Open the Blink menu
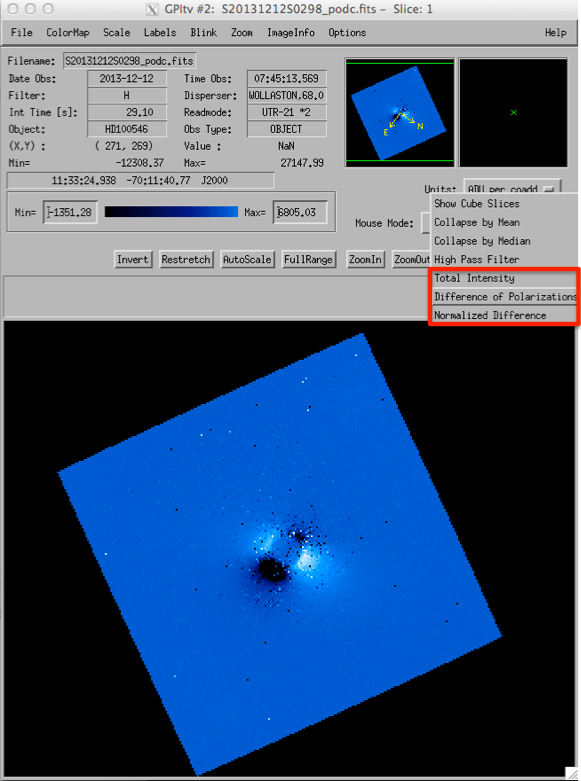This screenshot has height=781, width=581. click(203, 32)
